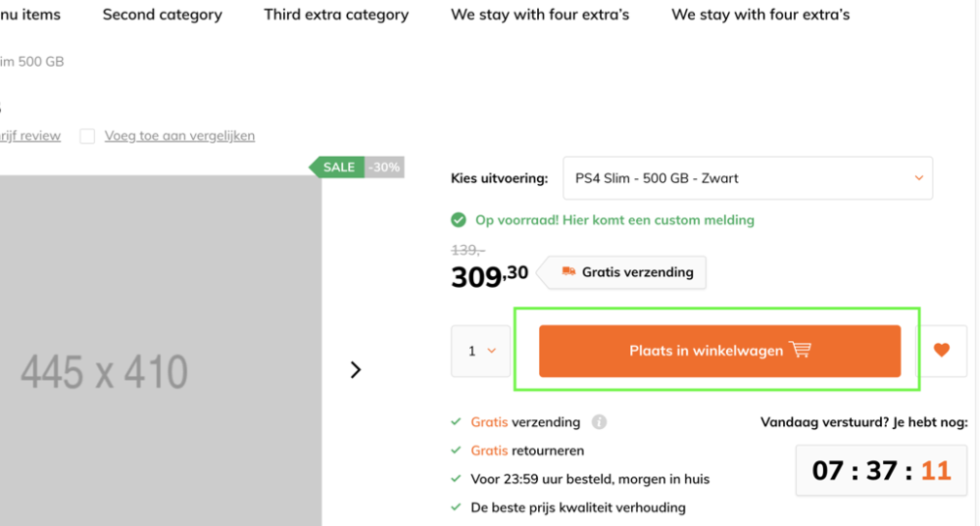Click the heart wishlist icon
Image resolution: width=980 pixels, height=526 pixels.
[x=941, y=350]
